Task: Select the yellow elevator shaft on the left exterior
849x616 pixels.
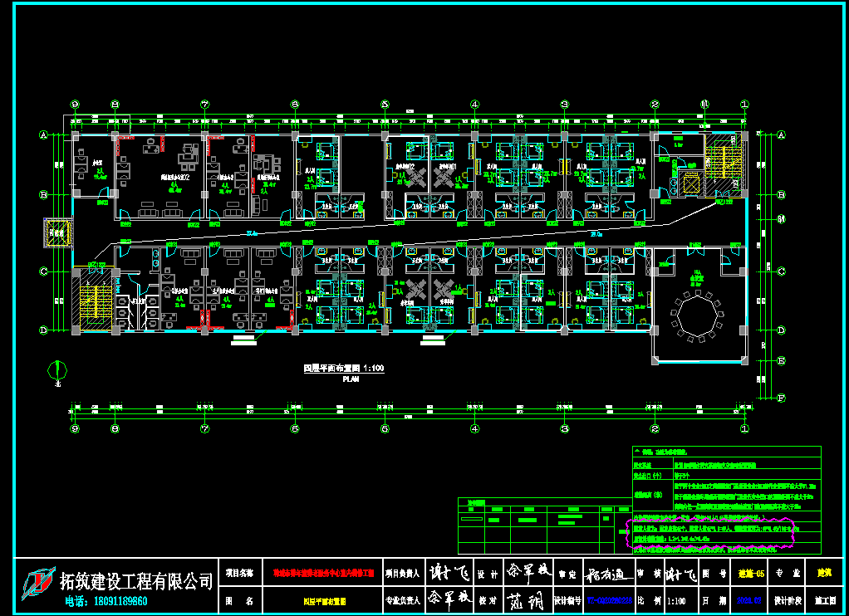Action: point(58,233)
